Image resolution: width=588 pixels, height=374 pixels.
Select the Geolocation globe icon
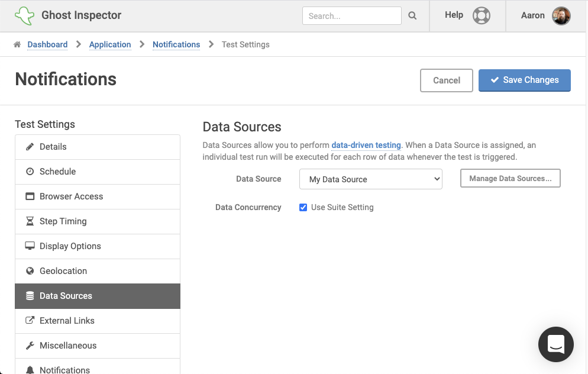tap(28, 270)
